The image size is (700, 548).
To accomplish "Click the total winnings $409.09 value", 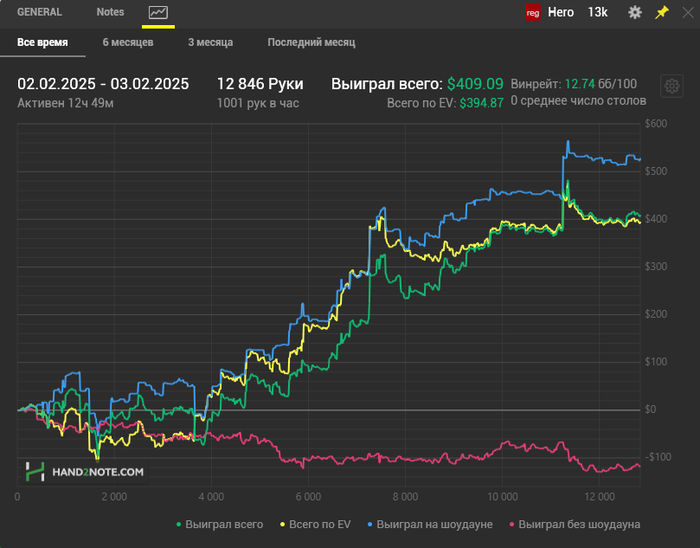I will (475, 84).
